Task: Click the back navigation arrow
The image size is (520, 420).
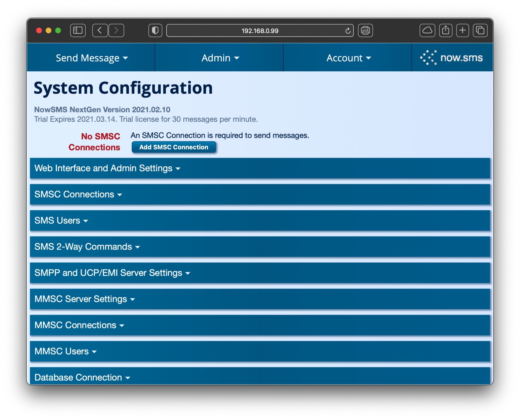Action: pyautogui.click(x=100, y=30)
